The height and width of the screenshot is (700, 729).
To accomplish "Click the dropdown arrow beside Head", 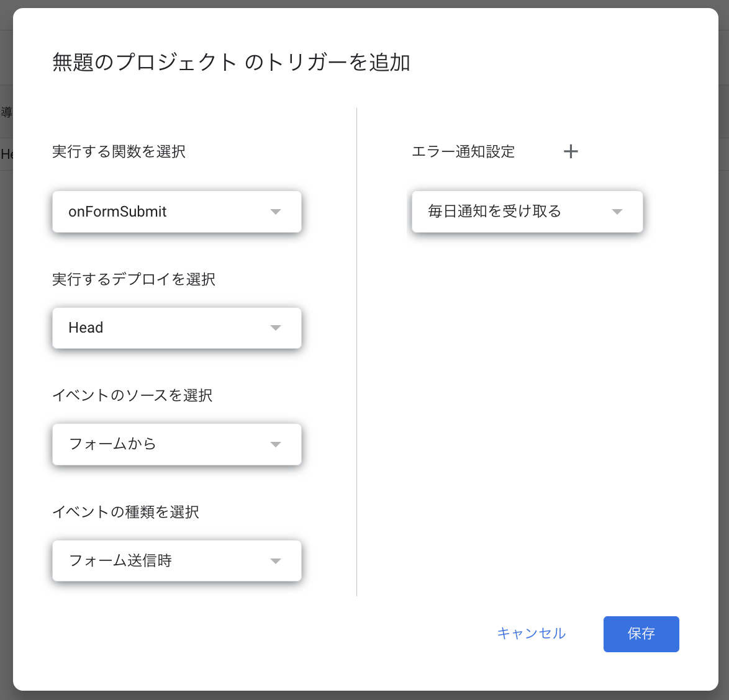I will coord(275,328).
